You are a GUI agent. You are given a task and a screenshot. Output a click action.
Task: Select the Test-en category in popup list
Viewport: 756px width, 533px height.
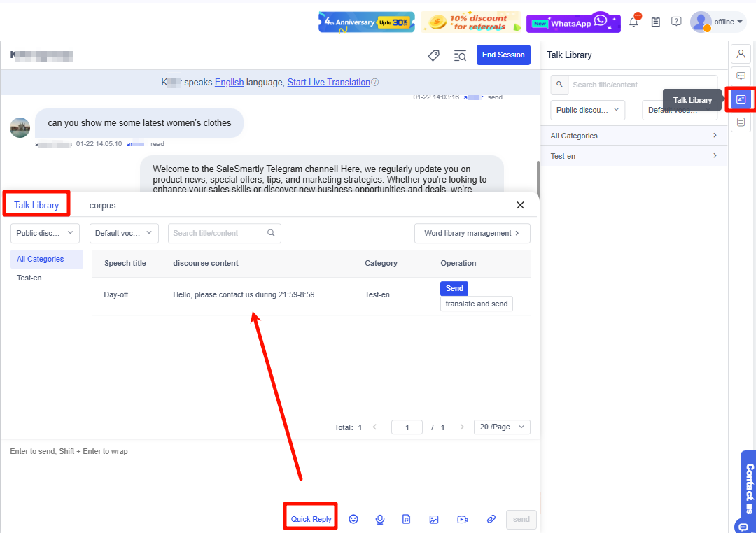(x=29, y=278)
